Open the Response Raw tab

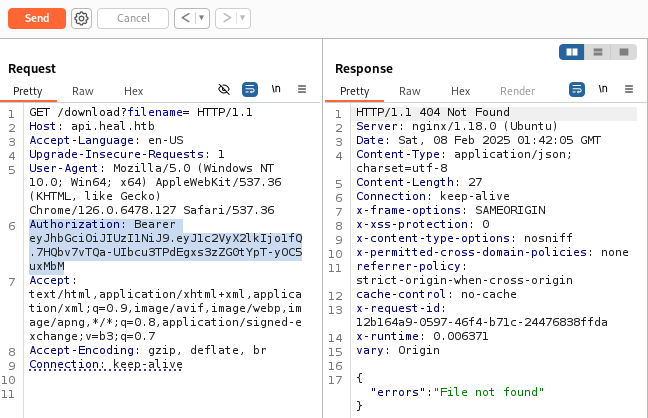pyautogui.click(x=410, y=91)
